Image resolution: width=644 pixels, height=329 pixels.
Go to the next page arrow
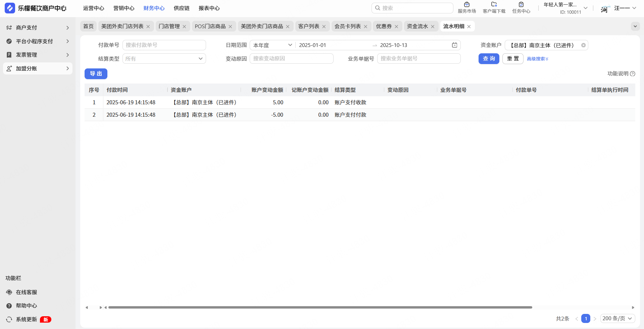tap(595, 319)
